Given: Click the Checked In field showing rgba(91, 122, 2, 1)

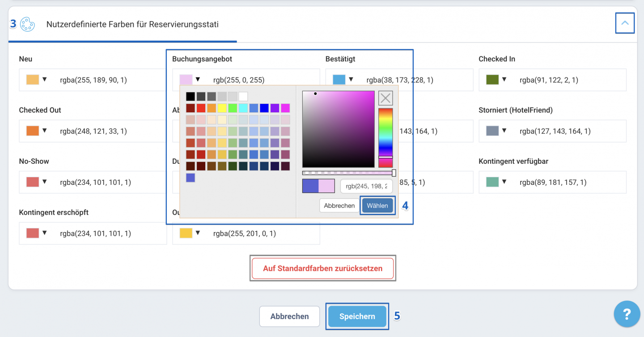Looking at the screenshot, I should 553,80.
